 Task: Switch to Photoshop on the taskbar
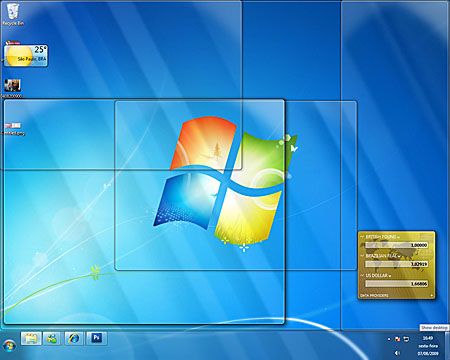[x=97, y=338]
